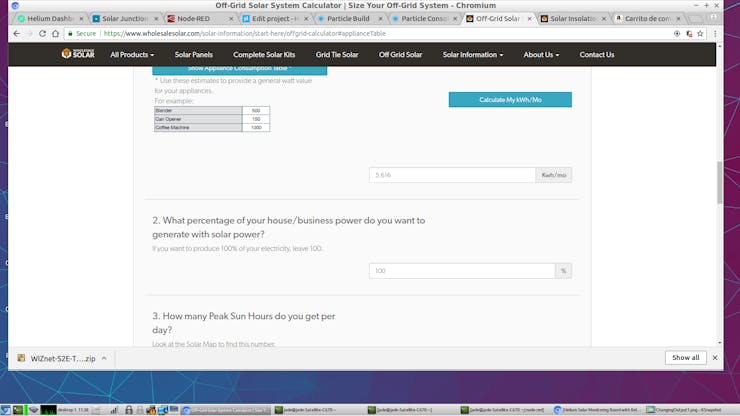The height and width of the screenshot is (416, 740).
Task: Open the Chromium three-dot menu
Action: pos(715,34)
